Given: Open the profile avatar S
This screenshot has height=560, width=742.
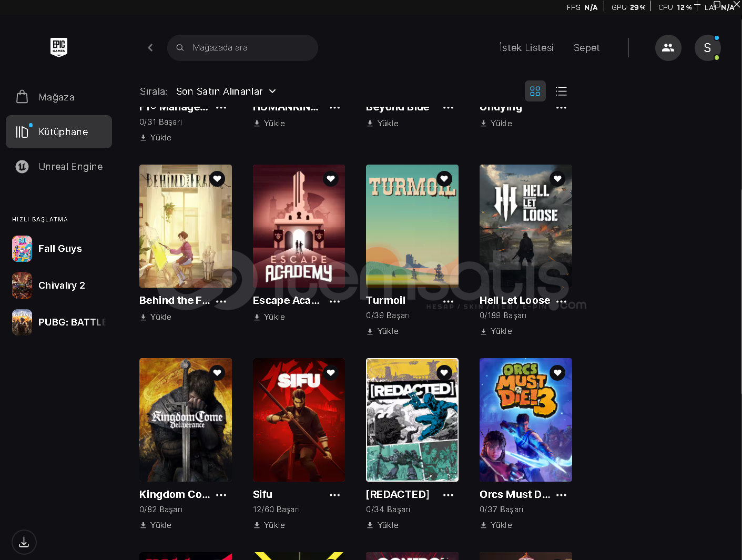Looking at the screenshot, I should pos(707,48).
